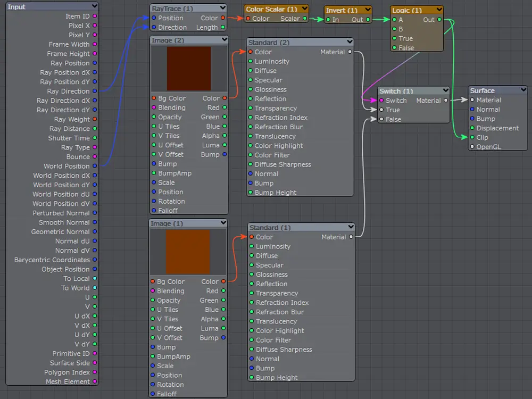Click the Scalar output socket on Color Scalar

click(305, 19)
